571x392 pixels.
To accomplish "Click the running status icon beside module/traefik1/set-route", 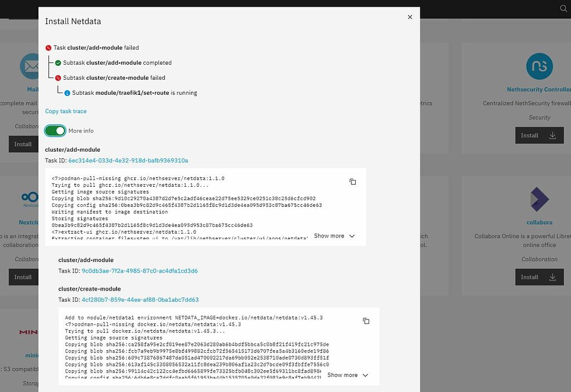I will pyautogui.click(x=67, y=93).
